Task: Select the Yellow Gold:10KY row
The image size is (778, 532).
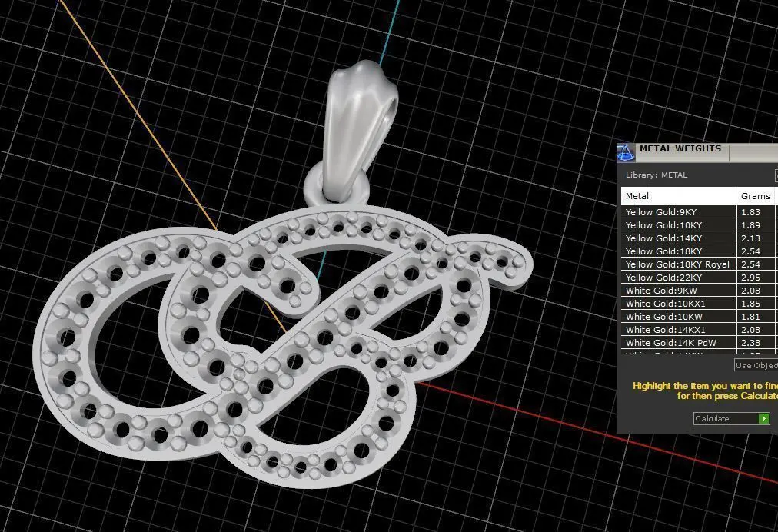Action: coord(700,224)
